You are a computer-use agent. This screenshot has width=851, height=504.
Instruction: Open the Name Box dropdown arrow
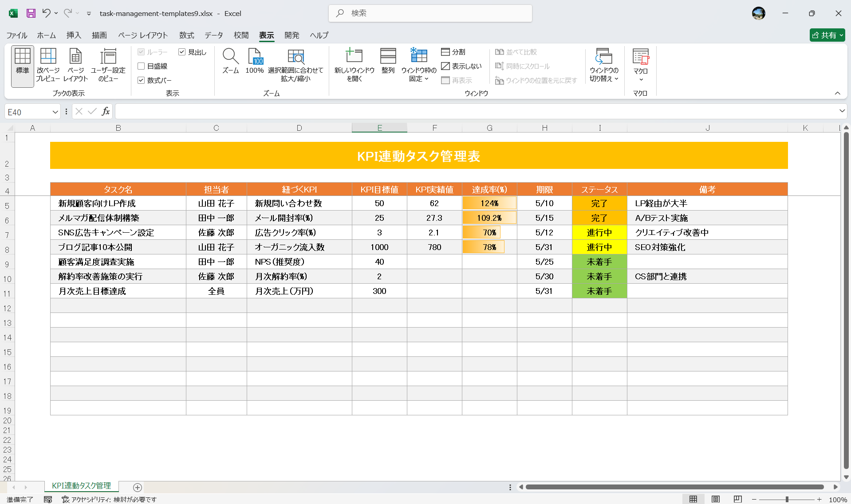pyautogui.click(x=55, y=112)
